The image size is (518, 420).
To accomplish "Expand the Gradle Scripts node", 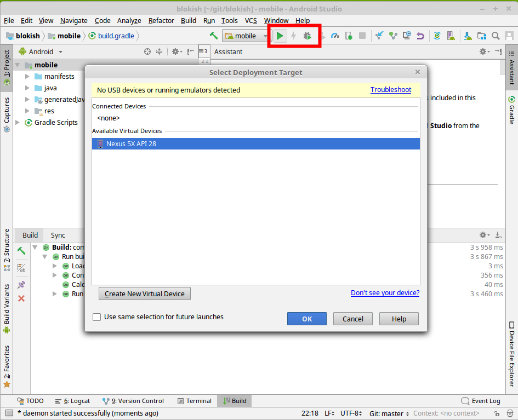I will pyautogui.click(x=18, y=123).
